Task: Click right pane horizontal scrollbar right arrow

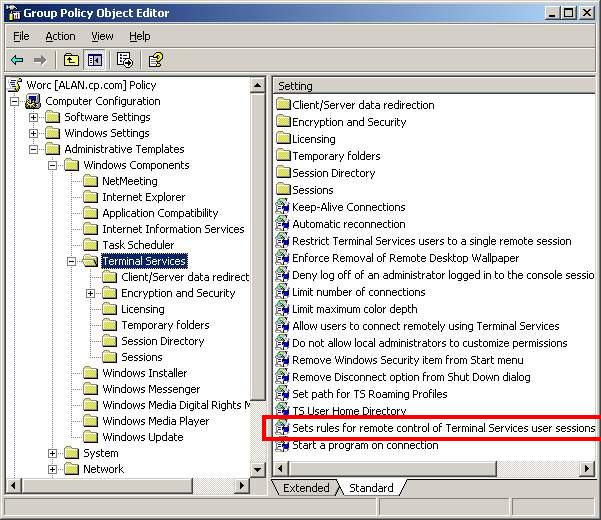Action: click(587, 468)
